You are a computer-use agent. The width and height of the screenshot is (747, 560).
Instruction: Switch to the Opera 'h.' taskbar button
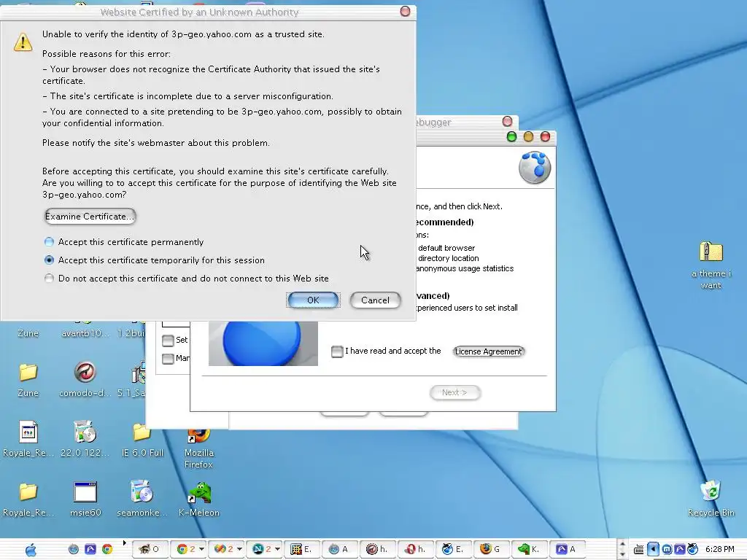click(x=415, y=549)
